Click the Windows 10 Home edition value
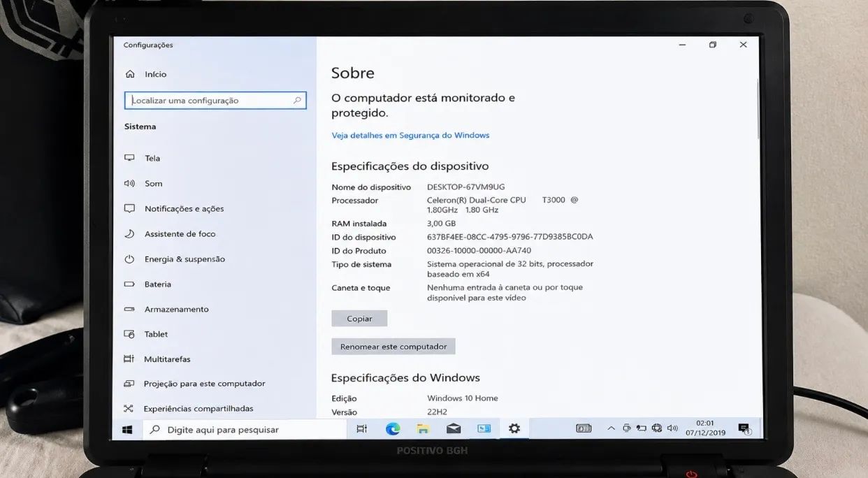The image size is (868, 478). (463, 398)
